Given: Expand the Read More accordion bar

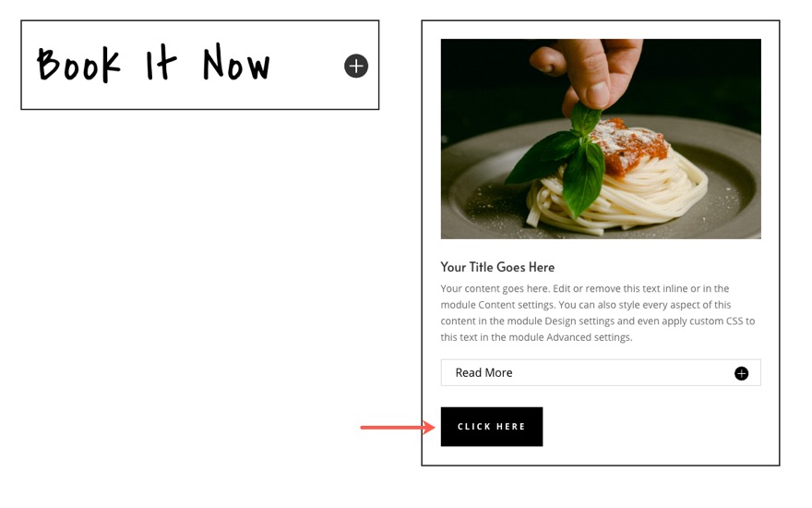Looking at the screenshot, I should click(601, 373).
